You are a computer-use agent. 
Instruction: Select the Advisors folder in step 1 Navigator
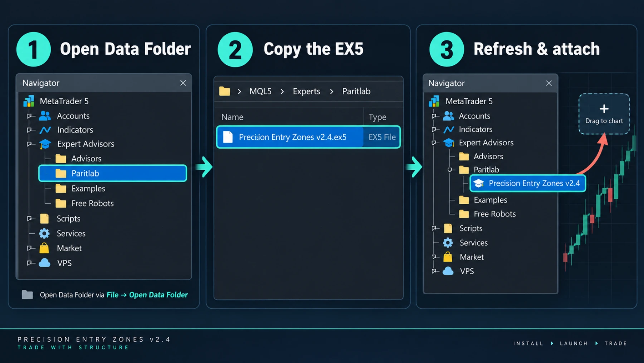79,159
